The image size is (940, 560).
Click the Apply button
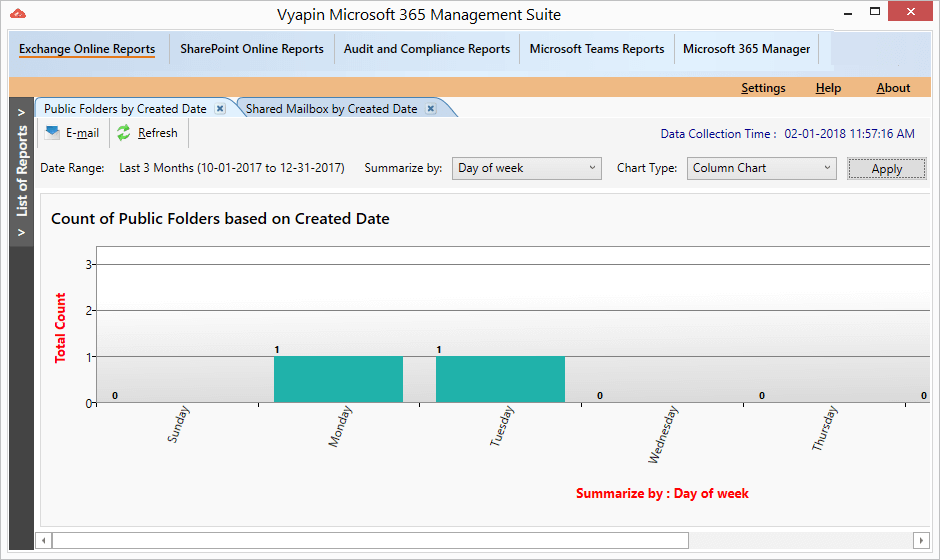click(x=887, y=168)
